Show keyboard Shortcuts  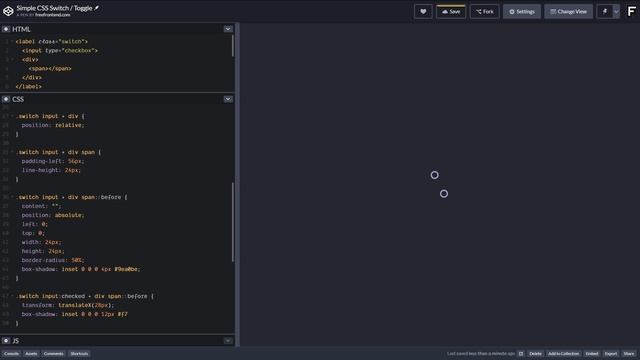[x=79, y=353]
